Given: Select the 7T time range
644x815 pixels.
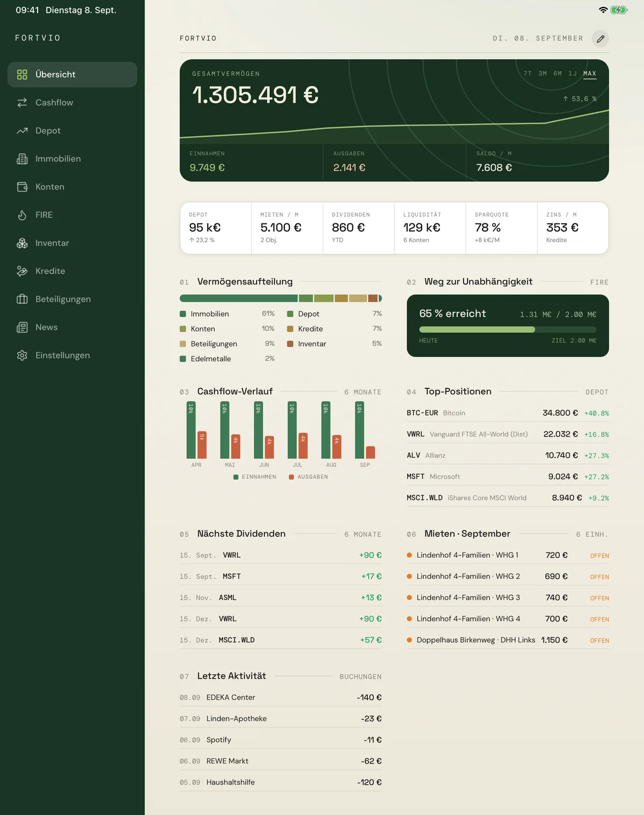Looking at the screenshot, I should (528, 74).
